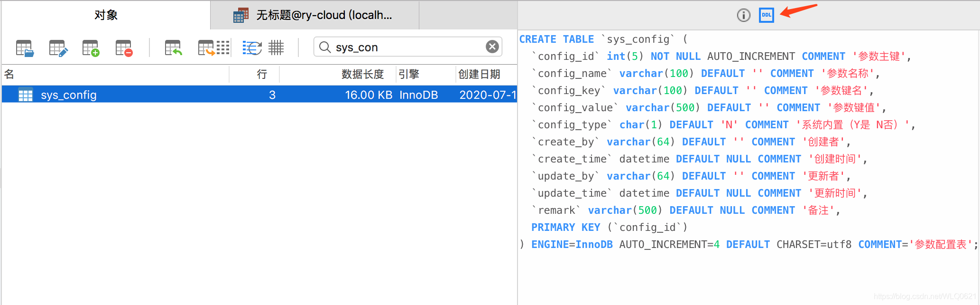The image size is (980, 305).
Task: Click the row count 3 cell
Action: (x=272, y=95)
